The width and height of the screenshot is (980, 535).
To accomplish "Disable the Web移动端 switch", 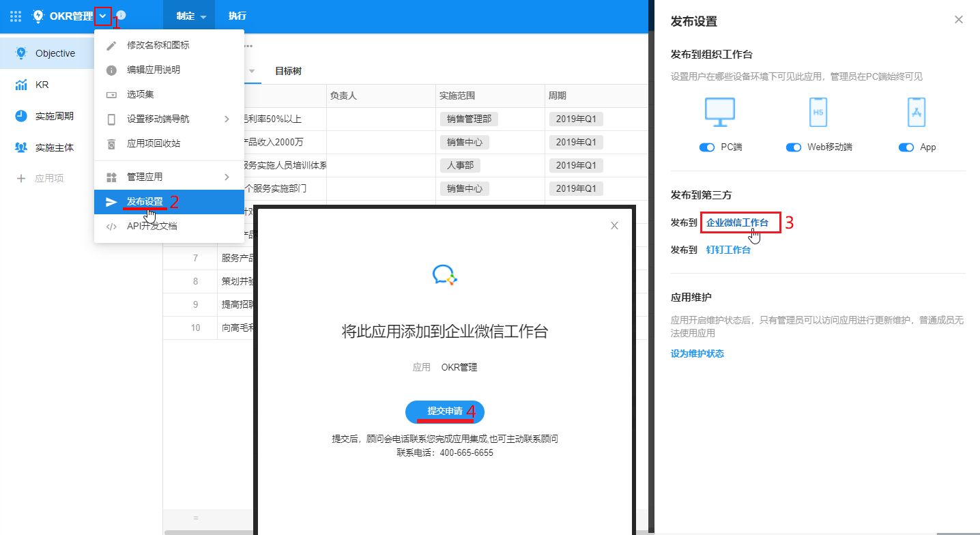I will pyautogui.click(x=794, y=147).
